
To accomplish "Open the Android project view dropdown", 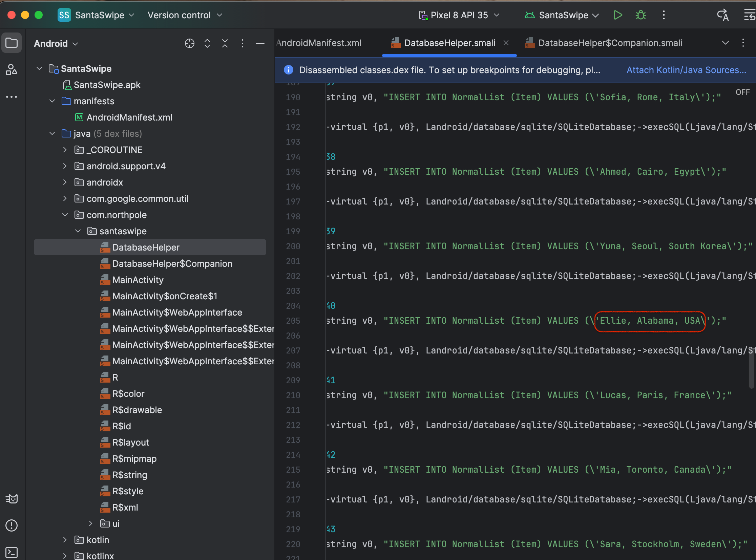I will 56,43.
